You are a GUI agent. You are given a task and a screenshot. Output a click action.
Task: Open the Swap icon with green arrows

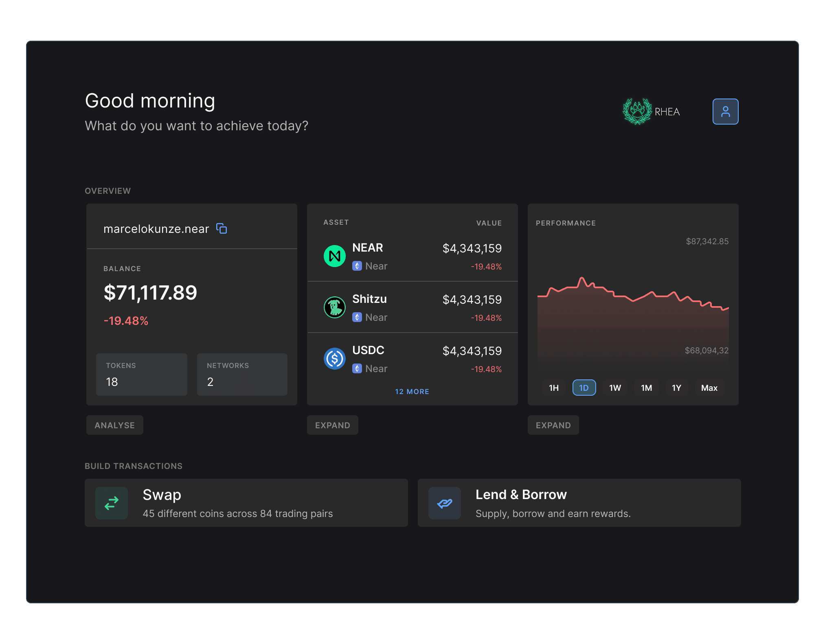112,503
